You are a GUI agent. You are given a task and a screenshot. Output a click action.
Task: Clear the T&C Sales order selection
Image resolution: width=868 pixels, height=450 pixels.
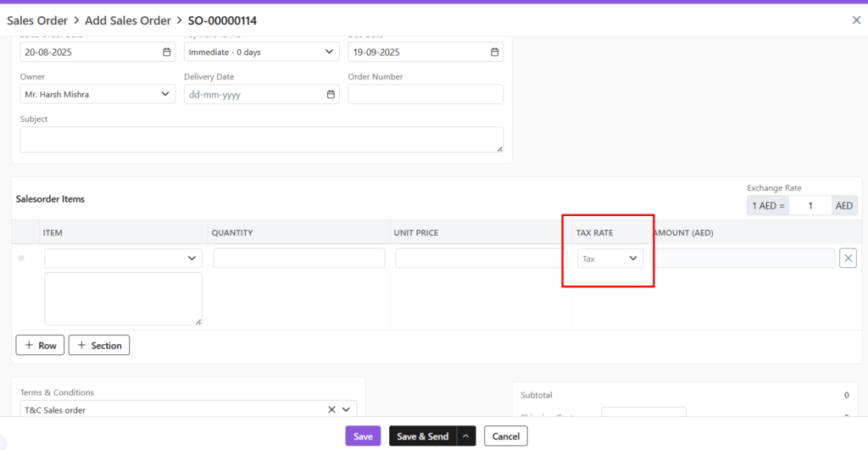pos(332,410)
